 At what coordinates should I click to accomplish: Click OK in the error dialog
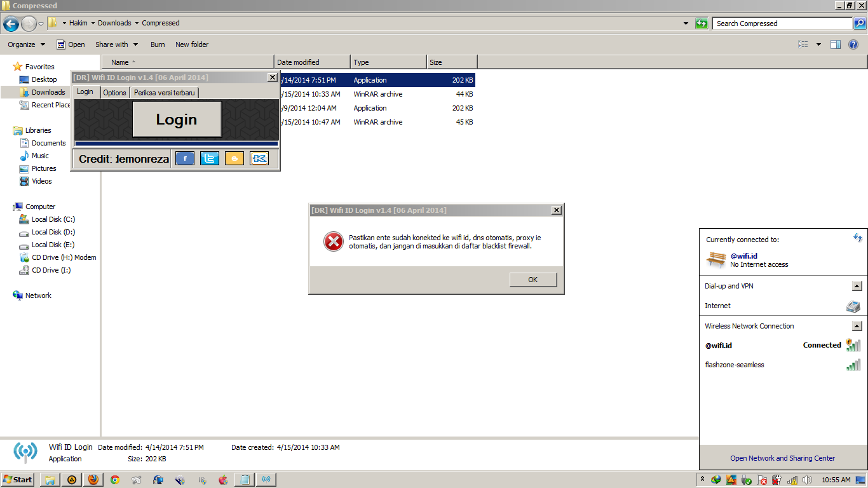coord(533,280)
